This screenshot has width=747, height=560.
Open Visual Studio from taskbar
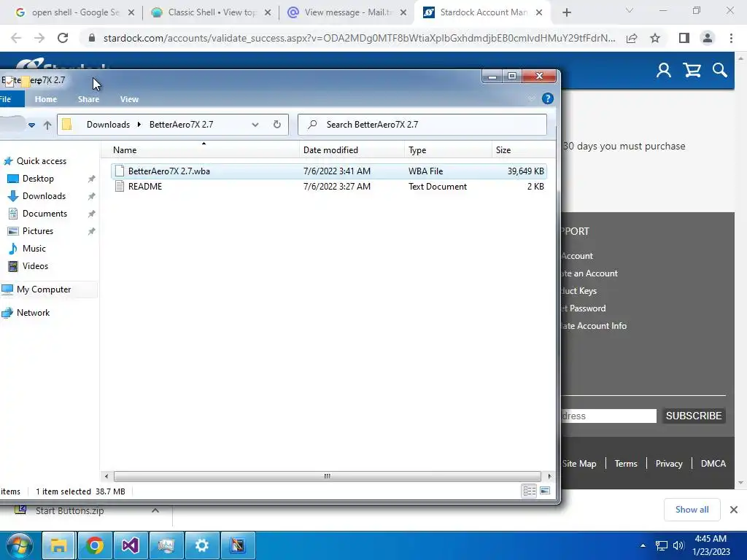[130, 545]
